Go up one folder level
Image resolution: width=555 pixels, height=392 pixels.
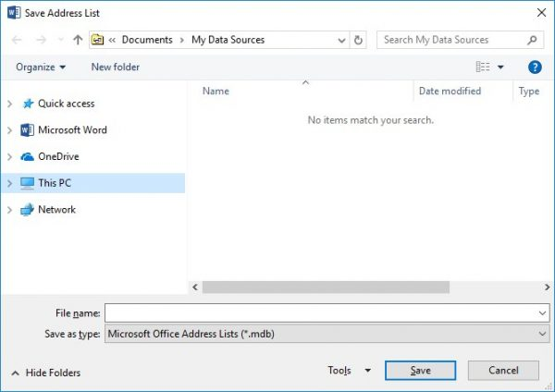click(78, 40)
